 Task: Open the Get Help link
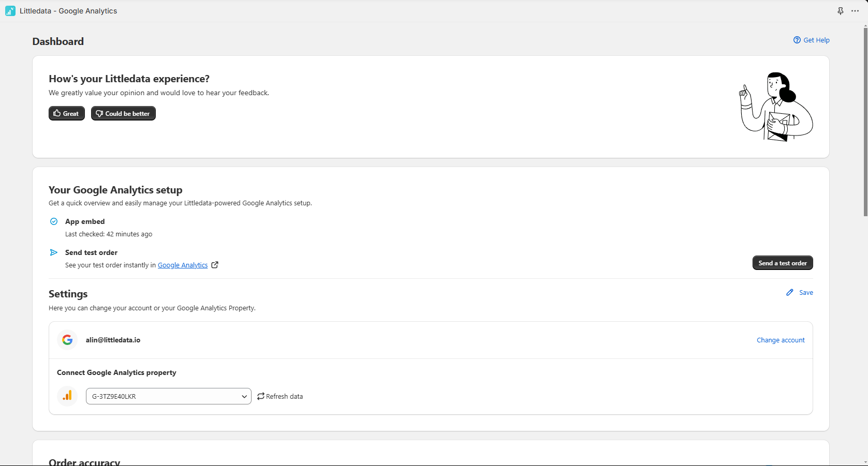pos(811,40)
